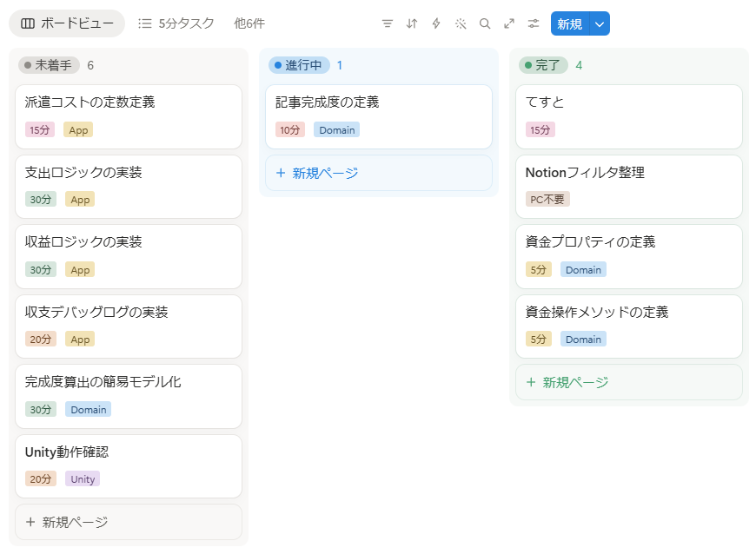Screen dimensions: 756x554
Task: Click 30分 tag on 支出ロジックの実装
Action: click(x=41, y=200)
